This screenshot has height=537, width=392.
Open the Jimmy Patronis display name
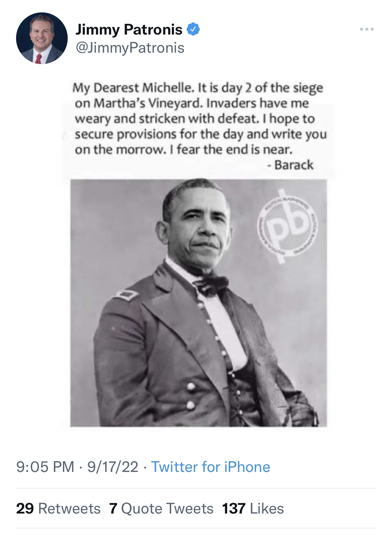click(129, 30)
